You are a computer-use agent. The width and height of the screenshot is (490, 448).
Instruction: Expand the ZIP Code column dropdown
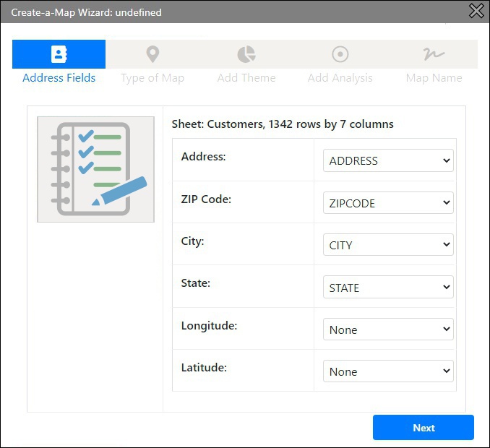pos(387,203)
